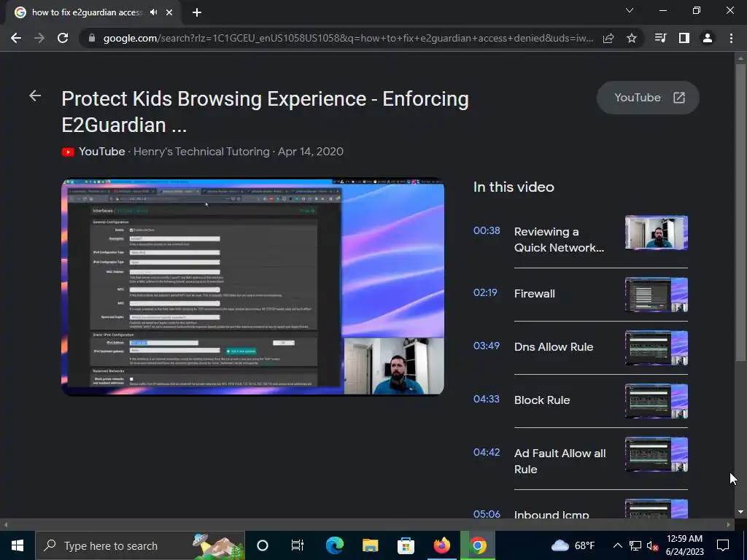Screen dimensions: 747x560
Task: Click the Ad Fault Allow all Rule thumbnail
Action: [x=657, y=455]
